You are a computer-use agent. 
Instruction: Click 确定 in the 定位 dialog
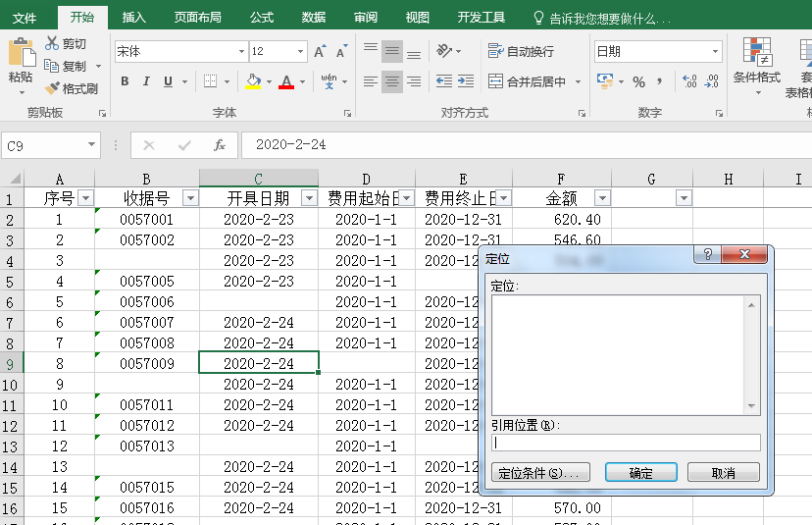[641, 473]
